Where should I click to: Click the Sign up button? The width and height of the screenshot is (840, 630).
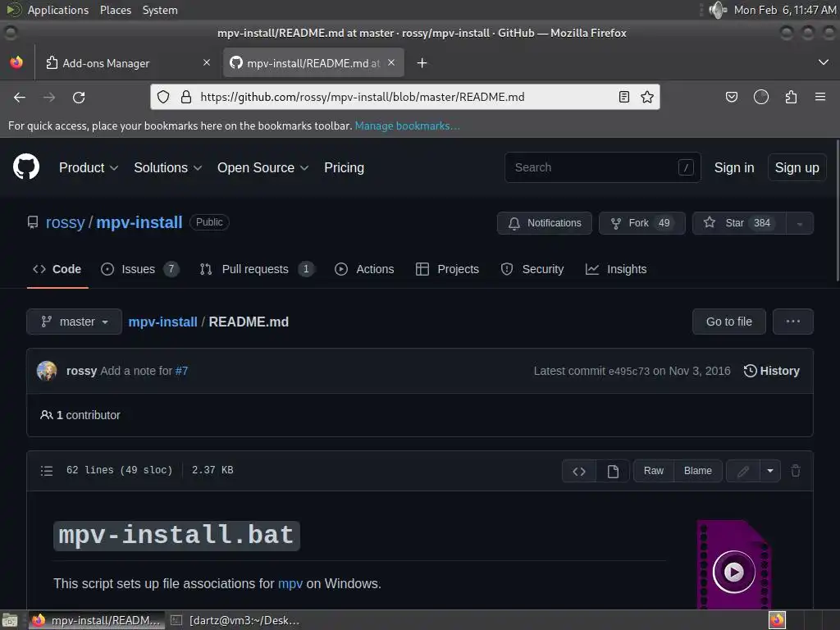tap(797, 167)
